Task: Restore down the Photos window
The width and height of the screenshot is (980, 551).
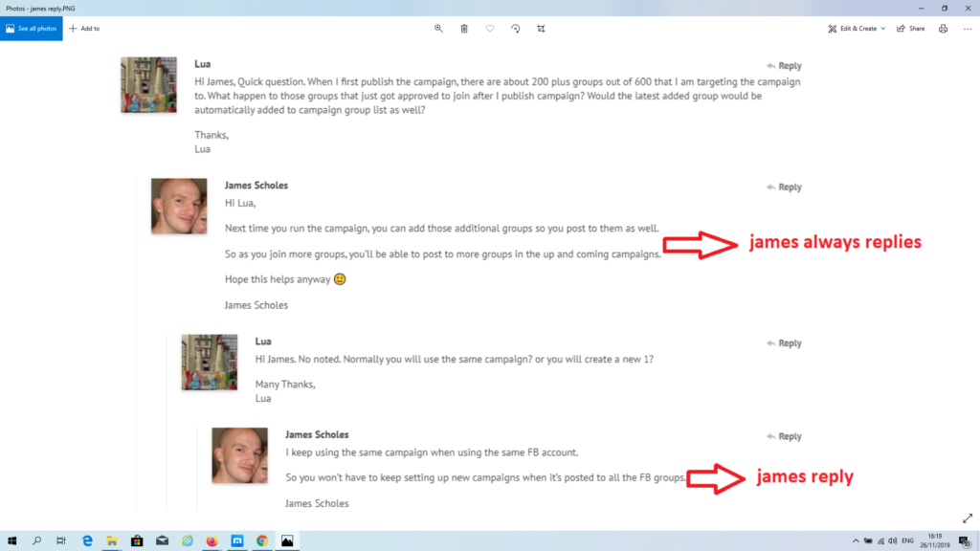Action: click(x=945, y=8)
